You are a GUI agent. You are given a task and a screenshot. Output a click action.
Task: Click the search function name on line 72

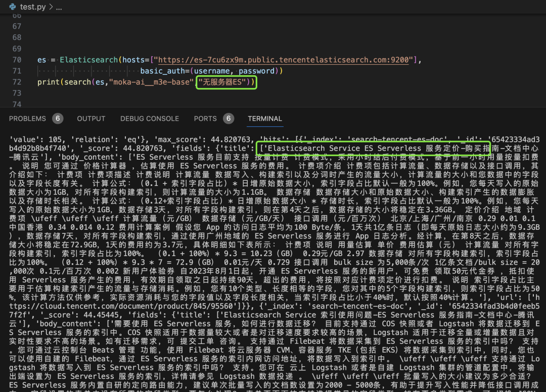(77, 82)
